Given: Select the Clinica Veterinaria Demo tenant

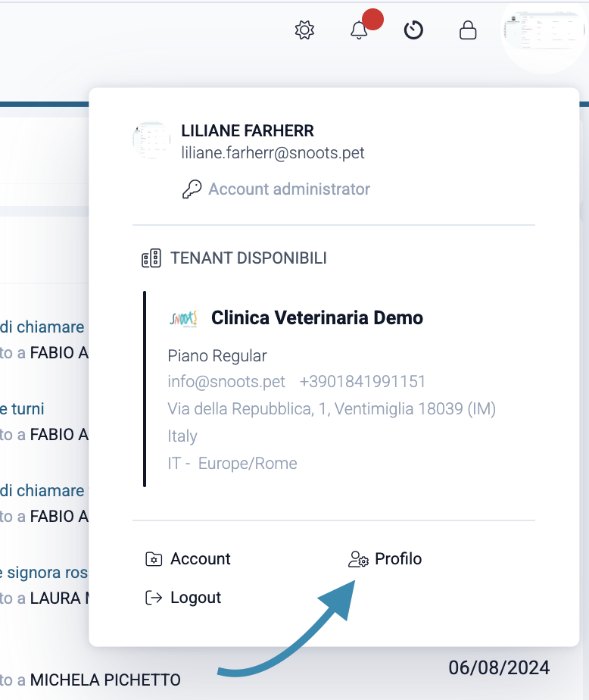Looking at the screenshot, I should 316,317.
